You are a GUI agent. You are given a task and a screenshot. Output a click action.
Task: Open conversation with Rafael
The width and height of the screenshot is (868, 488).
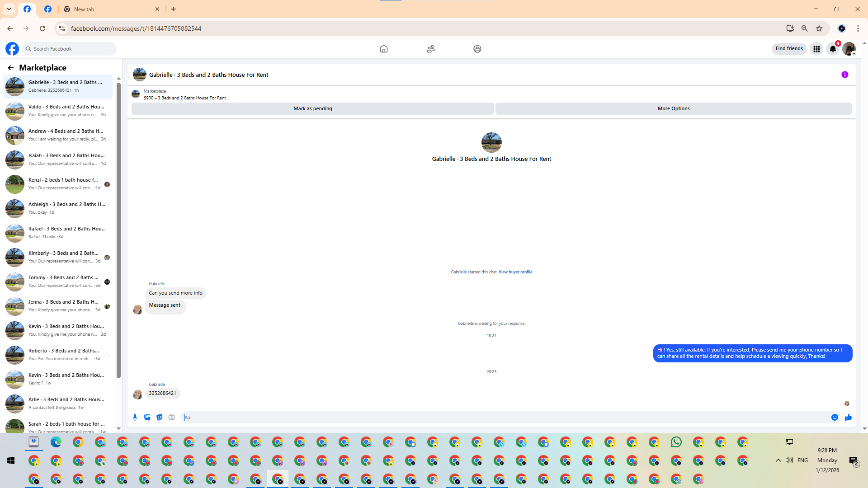(x=58, y=232)
